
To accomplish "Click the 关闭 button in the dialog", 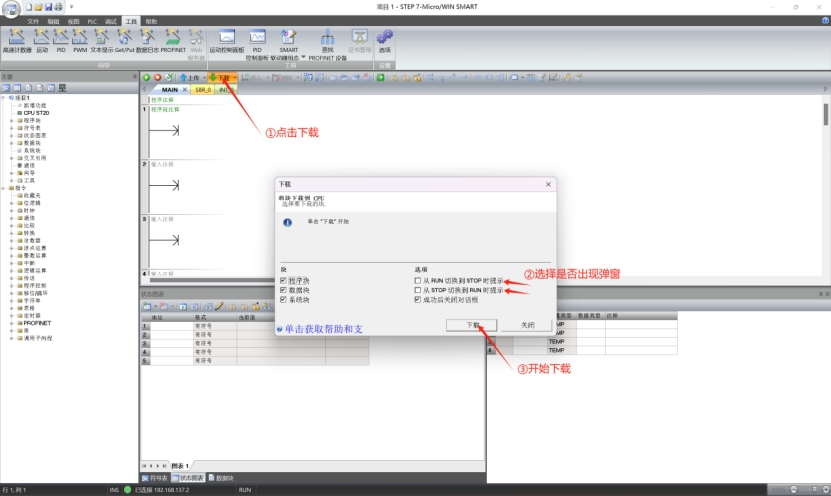I will click(528, 325).
